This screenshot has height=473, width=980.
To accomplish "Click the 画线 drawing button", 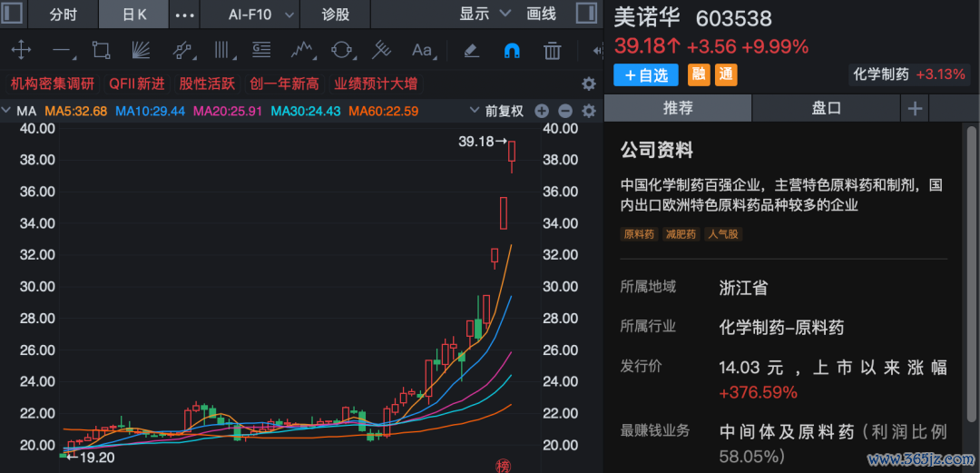I will [541, 14].
